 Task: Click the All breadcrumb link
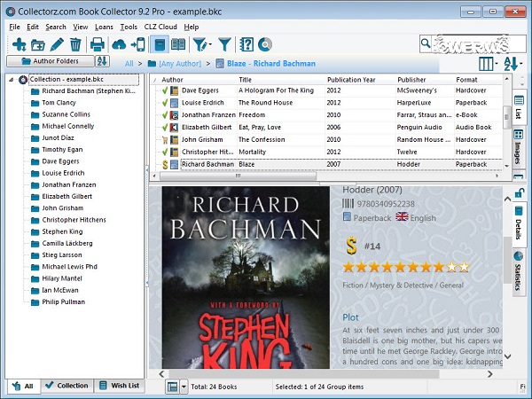129,64
